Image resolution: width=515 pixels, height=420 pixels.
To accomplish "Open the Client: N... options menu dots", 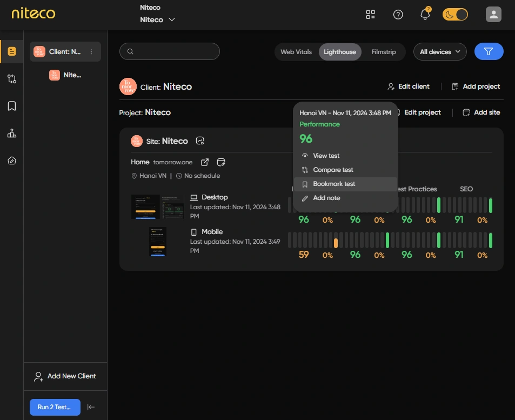I will coord(91,51).
